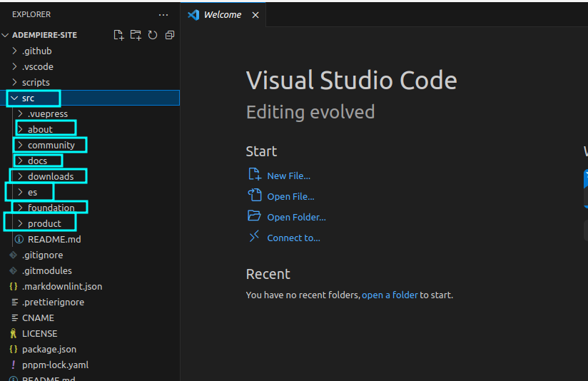Click the Open Folder... link
This screenshot has width=588, height=381.
297,217
